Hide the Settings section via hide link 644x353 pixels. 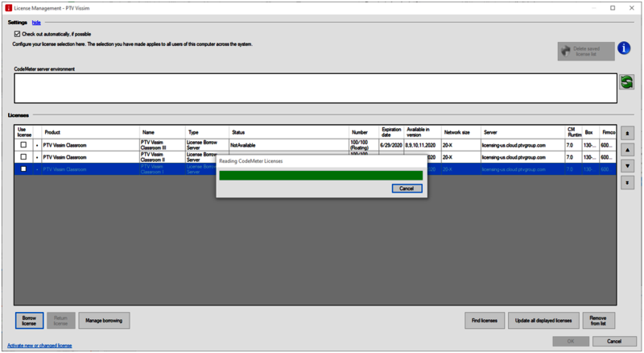click(x=36, y=23)
